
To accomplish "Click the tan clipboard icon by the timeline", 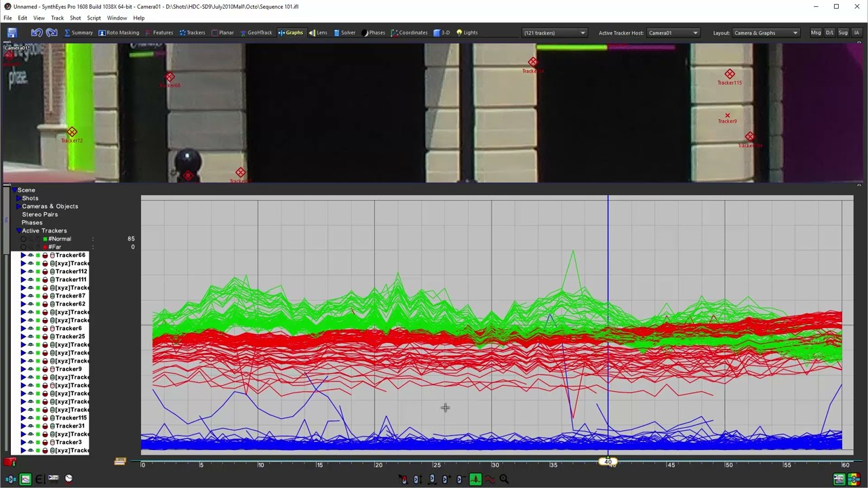I will pyautogui.click(x=120, y=462).
